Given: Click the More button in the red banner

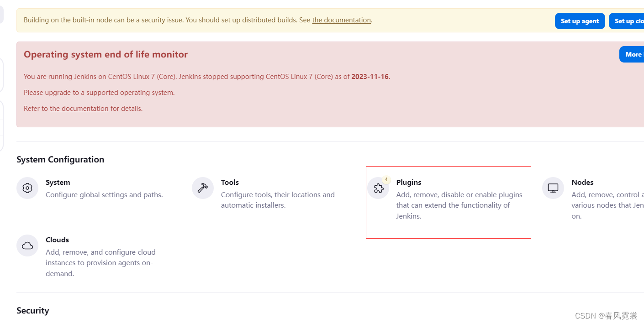Looking at the screenshot, I should pyautogui.click(x=633, y=54).
